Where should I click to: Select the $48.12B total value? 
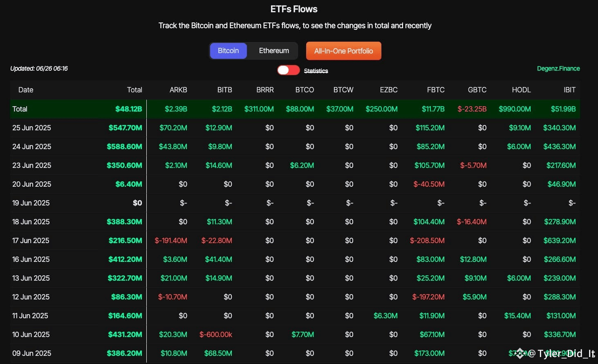(x=129, y=109)
